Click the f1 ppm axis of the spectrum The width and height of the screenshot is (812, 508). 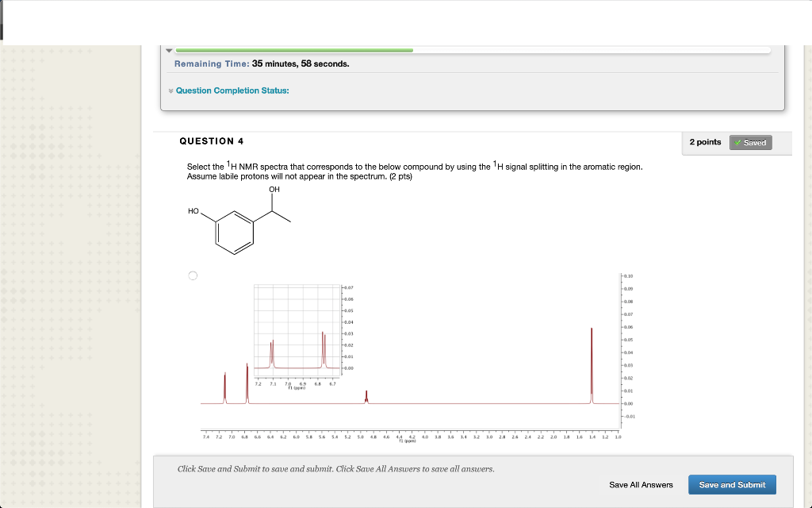pyautogui.click(x=407, y=440)
